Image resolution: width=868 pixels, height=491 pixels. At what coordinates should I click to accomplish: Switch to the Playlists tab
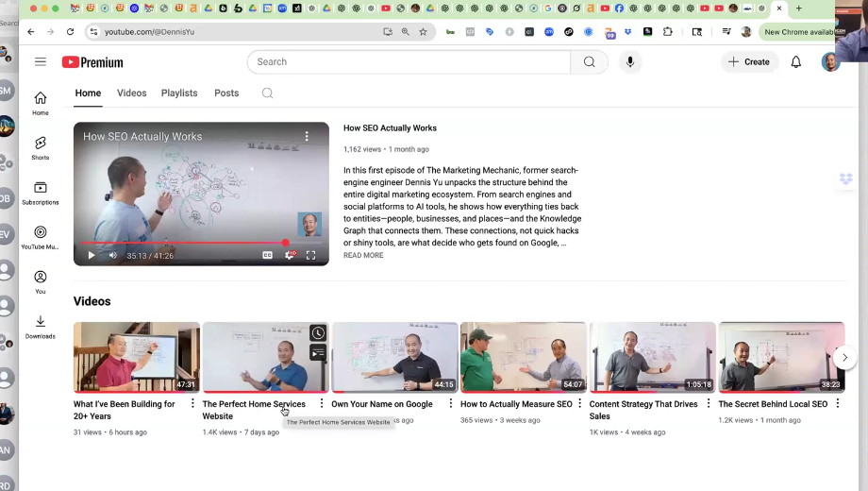pos(179,93)
